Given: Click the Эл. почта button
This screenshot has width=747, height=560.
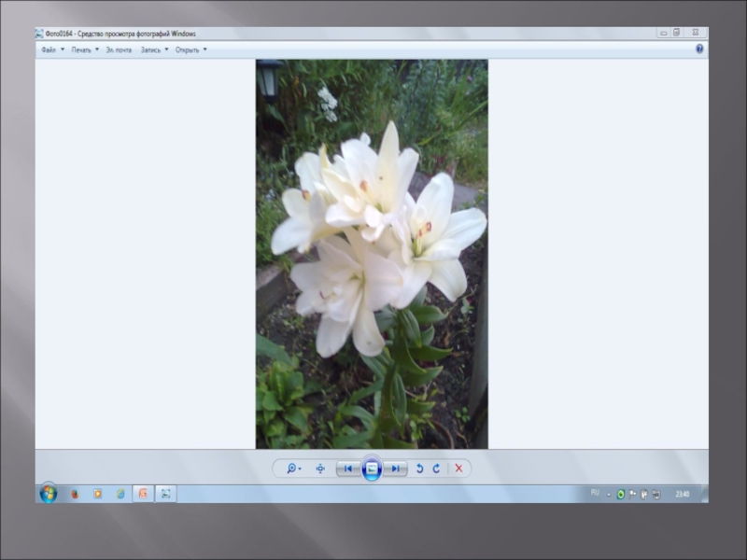Looking at the screenshot, I should (119, 49).
